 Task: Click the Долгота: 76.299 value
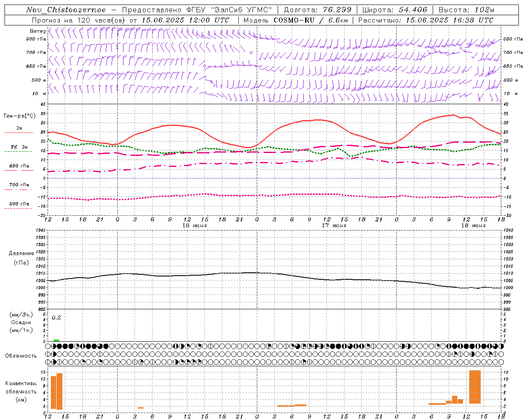pyautogui.click(x=317, y=10)
